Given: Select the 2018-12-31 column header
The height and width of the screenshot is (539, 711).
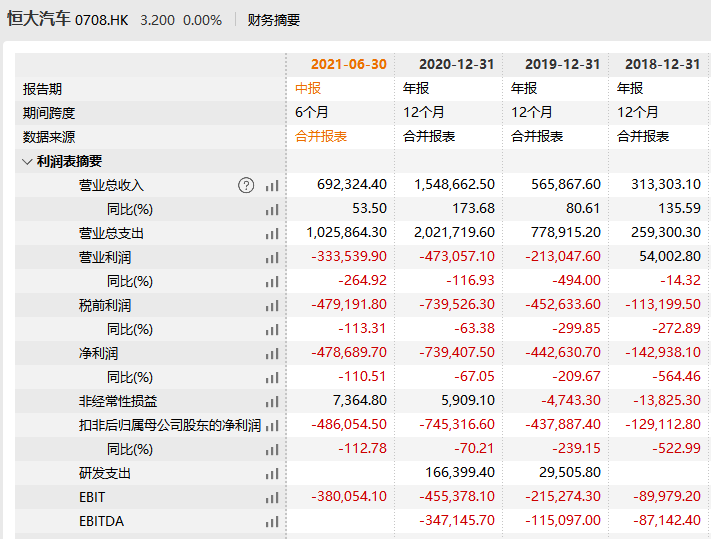Looking at the screenshot, I should pos(662,64).
